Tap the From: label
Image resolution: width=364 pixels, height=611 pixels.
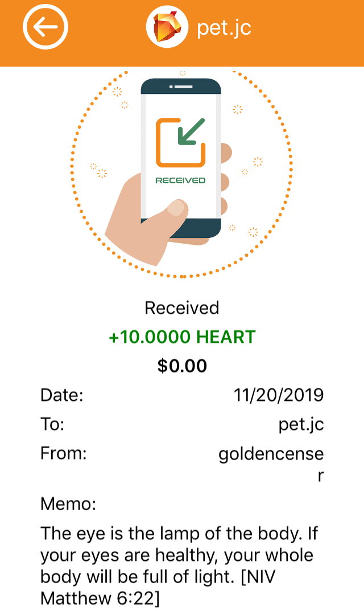pos(64,453)
